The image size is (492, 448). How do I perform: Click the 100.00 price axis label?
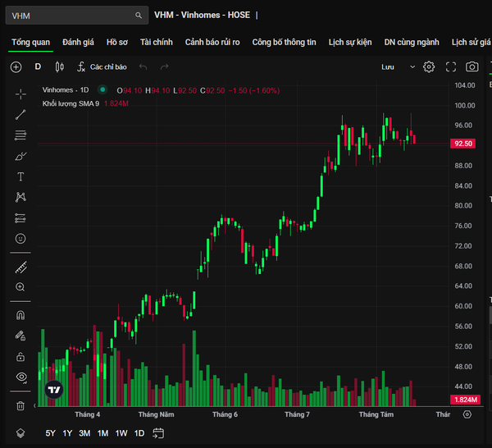coord(465,106)
